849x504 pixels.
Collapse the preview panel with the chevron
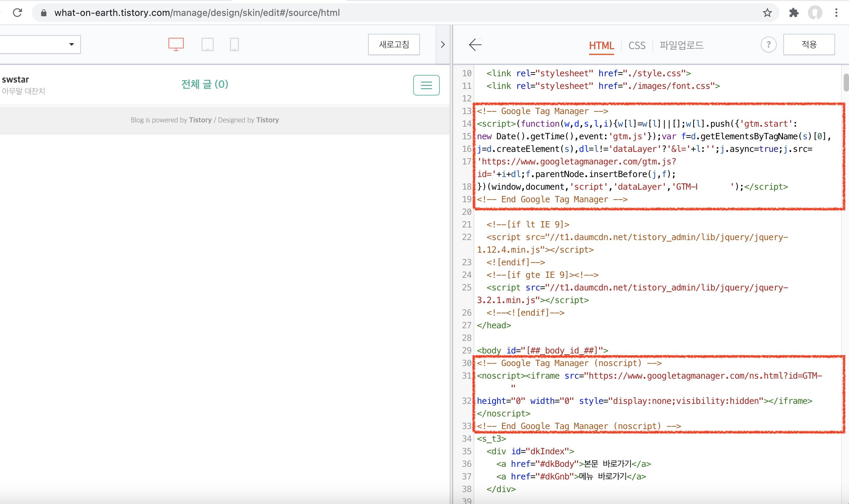tap(442, 44)
